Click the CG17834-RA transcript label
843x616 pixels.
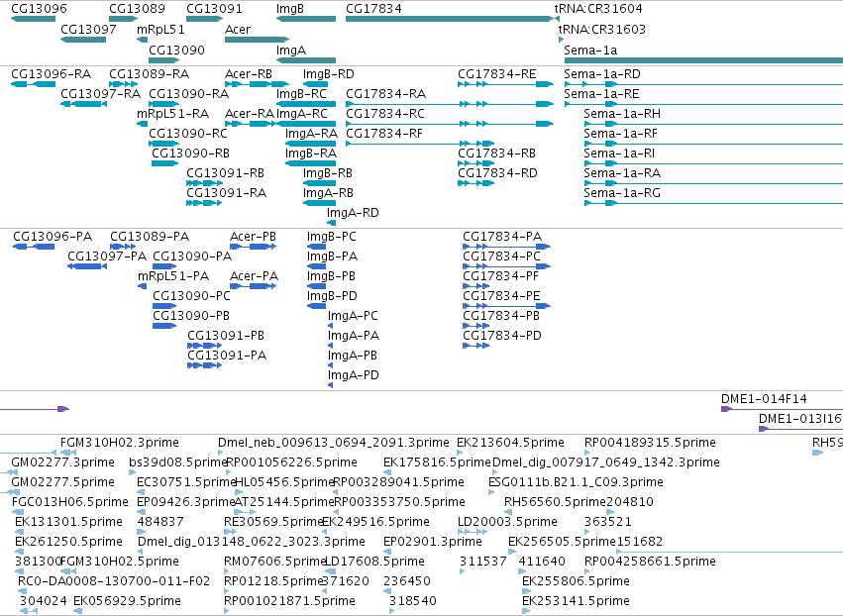pos(386,93)
